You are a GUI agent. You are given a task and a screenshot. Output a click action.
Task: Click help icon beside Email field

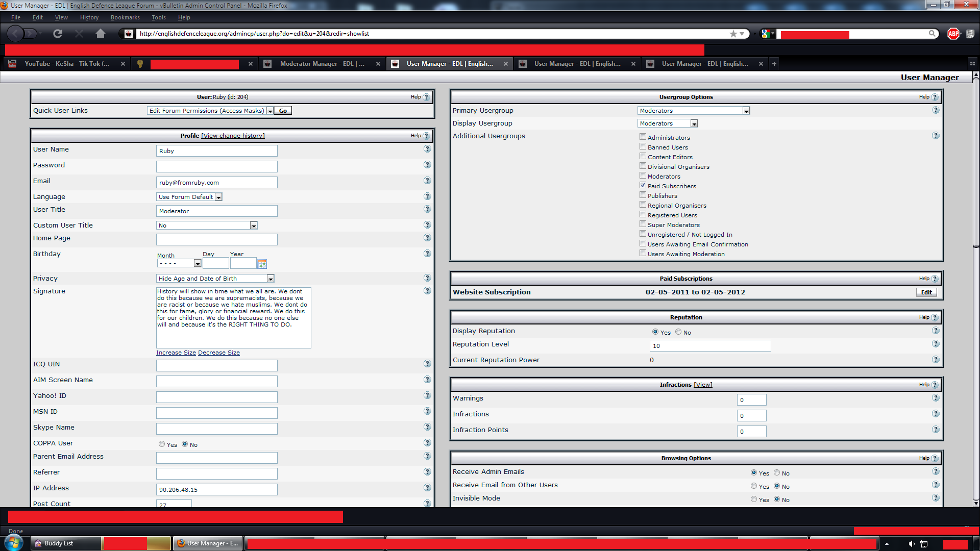tap(427, 181)
